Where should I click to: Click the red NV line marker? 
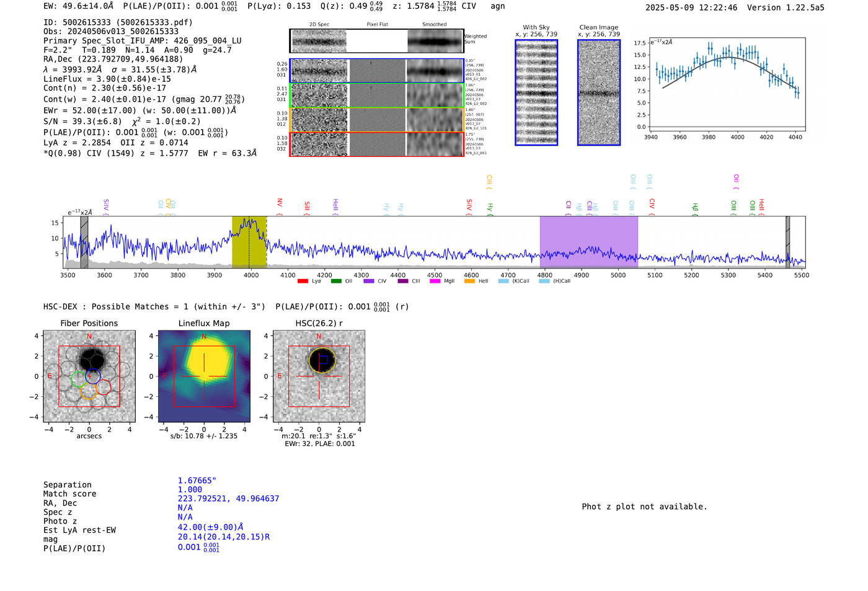pos(280,205)
